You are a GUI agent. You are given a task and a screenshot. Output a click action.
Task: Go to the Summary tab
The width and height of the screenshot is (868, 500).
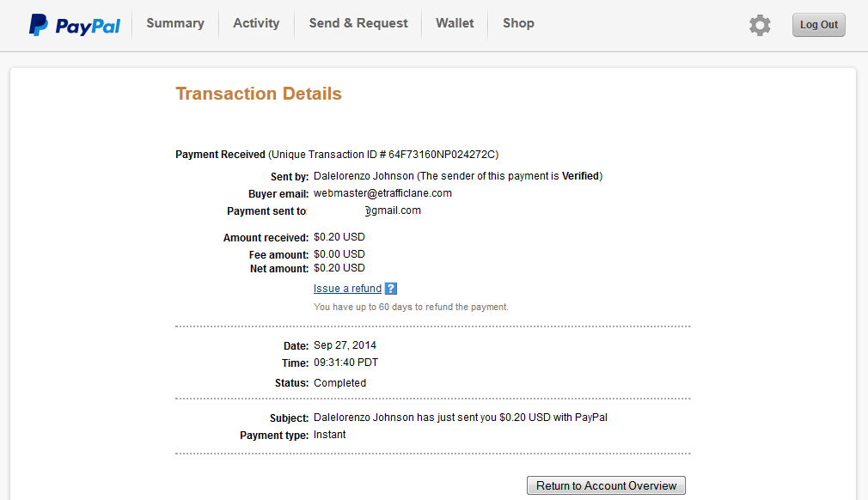175,23
